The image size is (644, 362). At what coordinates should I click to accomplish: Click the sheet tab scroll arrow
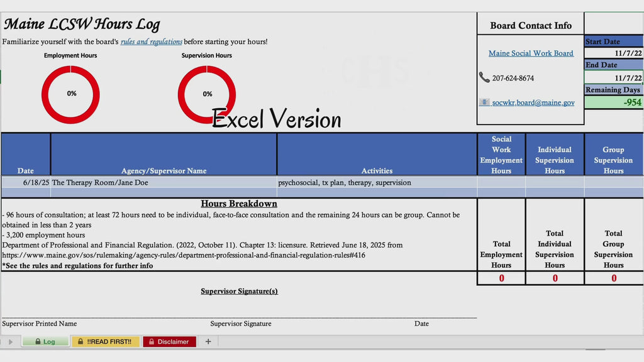(x=11, y=341)
